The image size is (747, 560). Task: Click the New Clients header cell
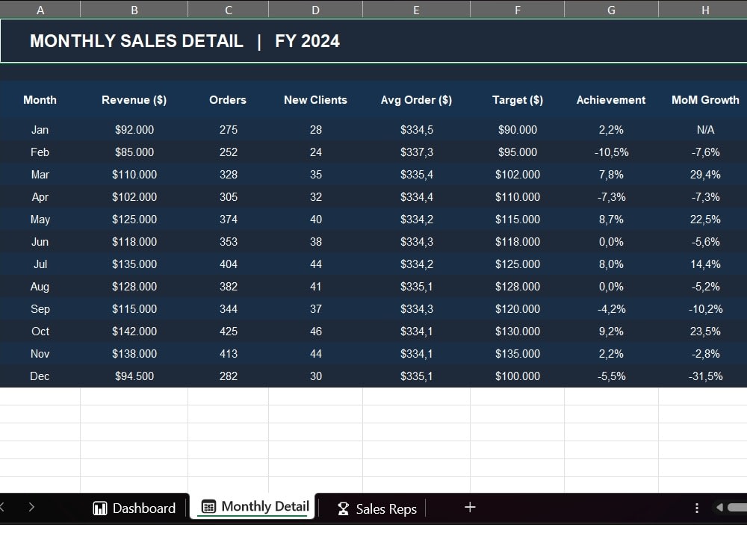point(315,100)
